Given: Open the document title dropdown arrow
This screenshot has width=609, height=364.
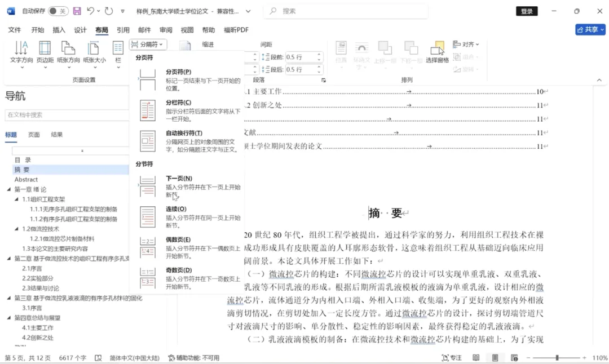Looking at the screenshot, I should click(248, 11).
